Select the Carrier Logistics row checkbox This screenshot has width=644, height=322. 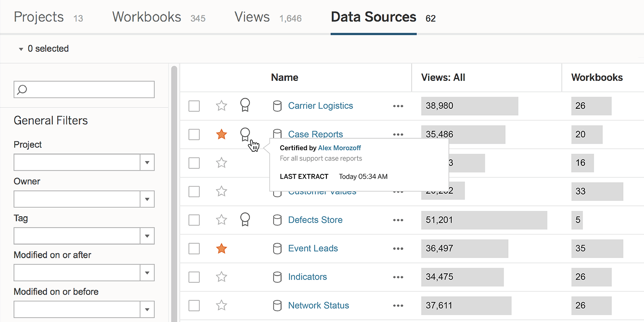(x=194, y=106)
